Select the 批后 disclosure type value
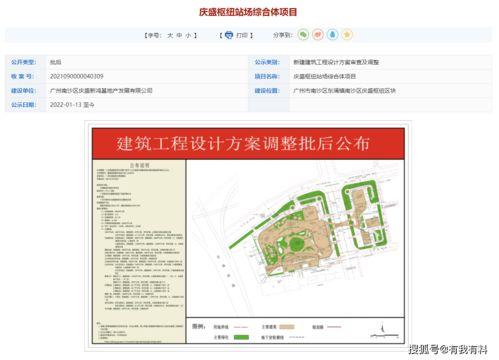The image size is (499, 360). pos(55,62)
